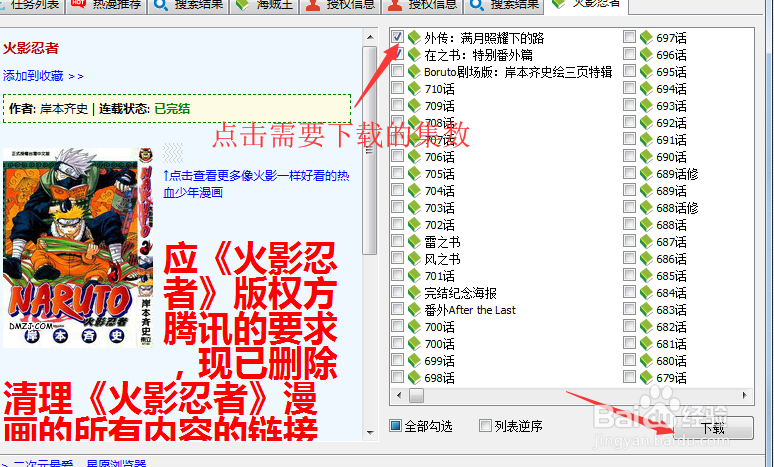Click the book icon beside 完结纪念海报
Image resolution: width=774 pixels, height=467 pixels.
pos(414,292)
